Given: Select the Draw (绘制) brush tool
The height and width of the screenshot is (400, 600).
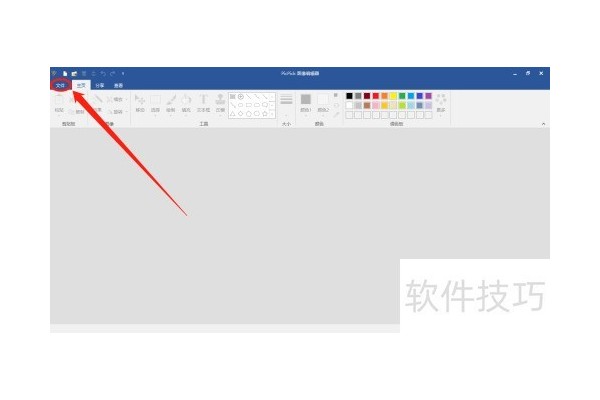Looking at the screenshot, I should pos(171,103).
